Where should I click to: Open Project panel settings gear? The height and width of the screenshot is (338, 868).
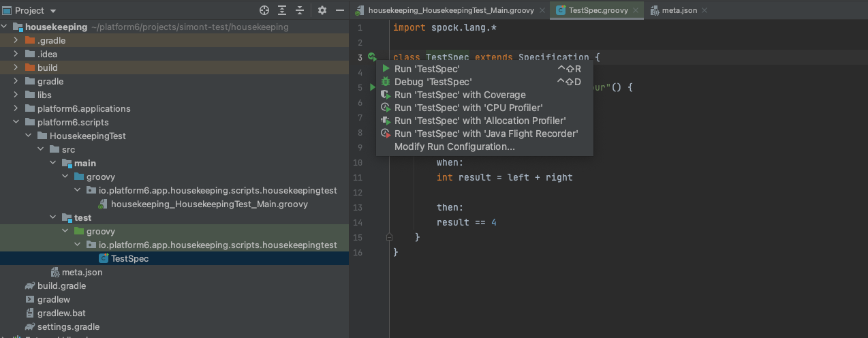[322, 10]
